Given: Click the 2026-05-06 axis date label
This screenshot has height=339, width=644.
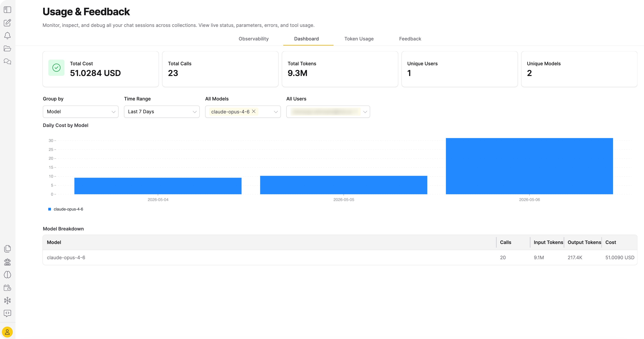Looking at the screenshot, I should point(529,200).
